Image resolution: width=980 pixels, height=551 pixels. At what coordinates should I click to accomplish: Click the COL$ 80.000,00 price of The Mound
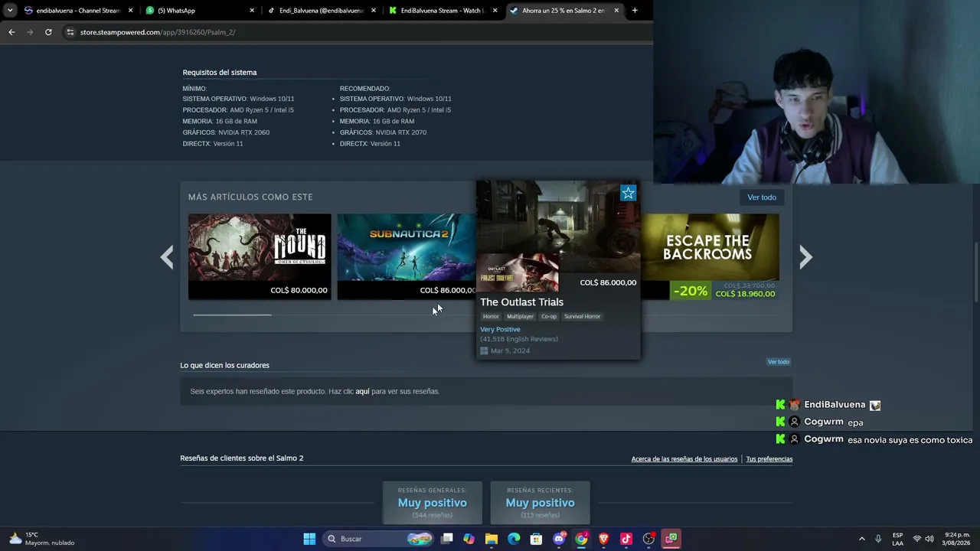coord(299,290)
